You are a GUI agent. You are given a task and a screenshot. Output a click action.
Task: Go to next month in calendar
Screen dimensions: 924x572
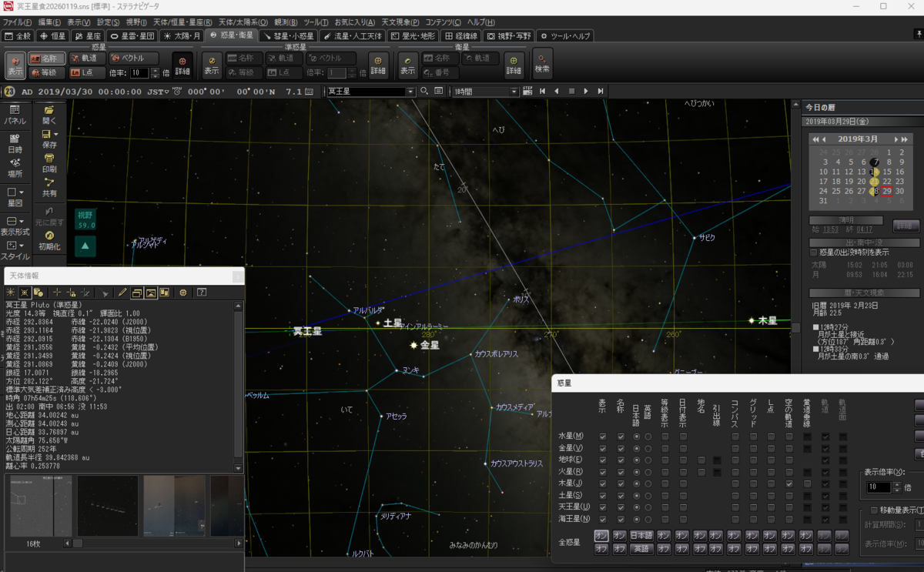click(x=896, y=139)
